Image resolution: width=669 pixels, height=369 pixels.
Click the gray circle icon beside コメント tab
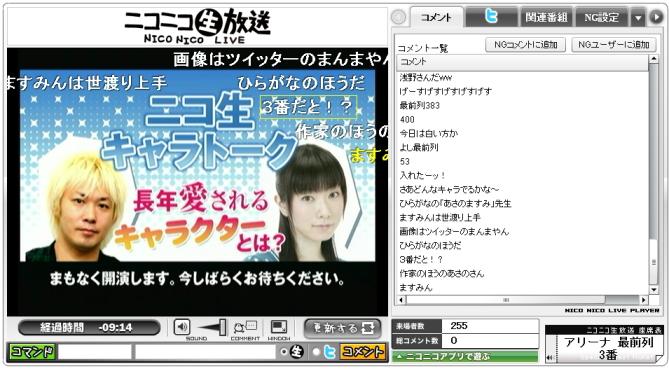[398, 17]
